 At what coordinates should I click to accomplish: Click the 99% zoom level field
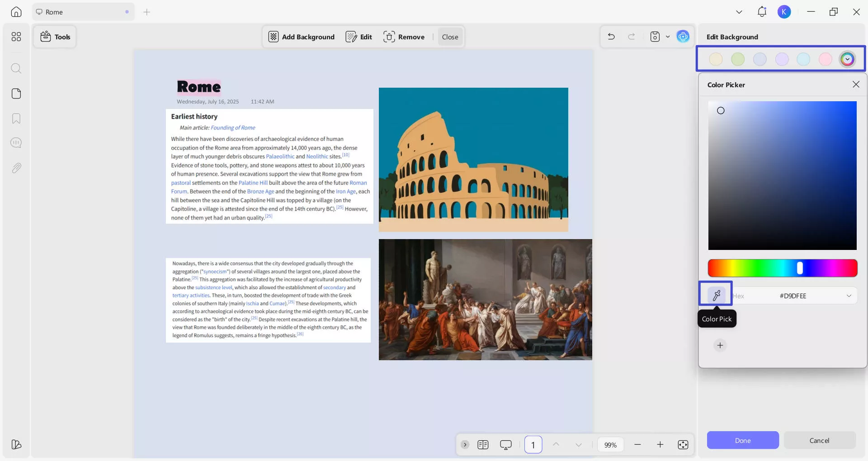click(x=610, y=445)
